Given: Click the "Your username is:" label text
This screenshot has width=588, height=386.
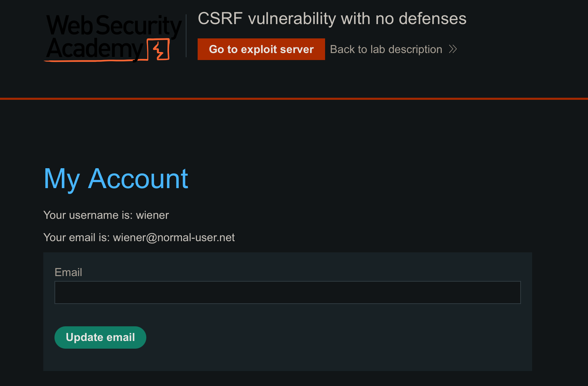Looking at the screenshot, I should click(88, 215).
